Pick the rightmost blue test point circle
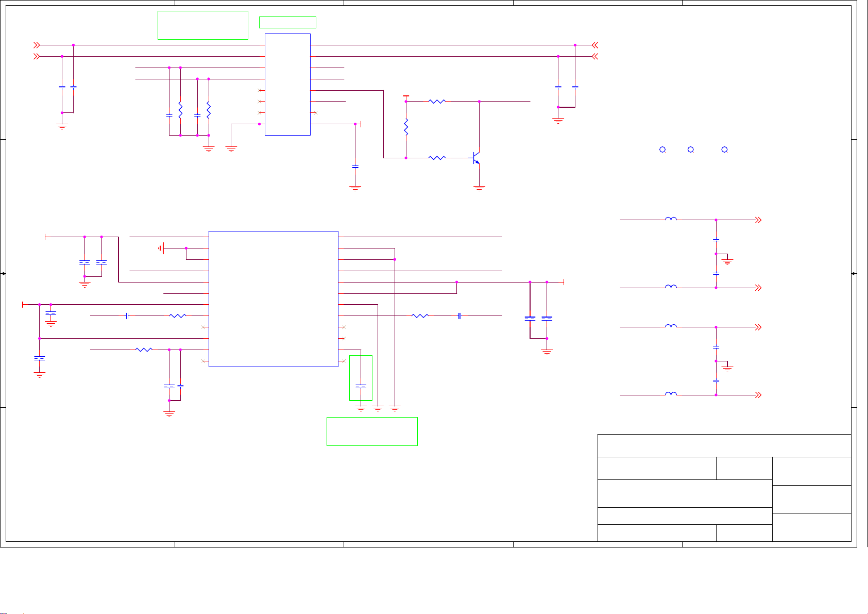This screenshot has height=614, width=868. point(724,150)
